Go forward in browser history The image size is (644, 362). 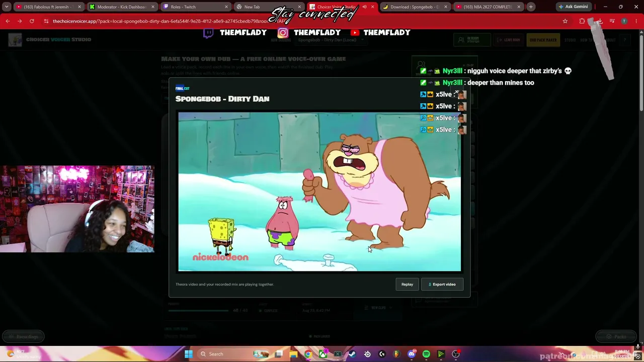pos(20,21)
